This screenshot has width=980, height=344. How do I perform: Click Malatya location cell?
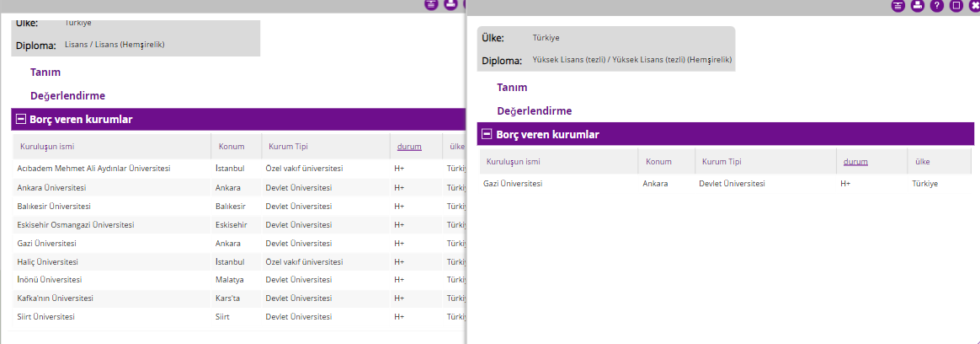[x=229, y=280]
